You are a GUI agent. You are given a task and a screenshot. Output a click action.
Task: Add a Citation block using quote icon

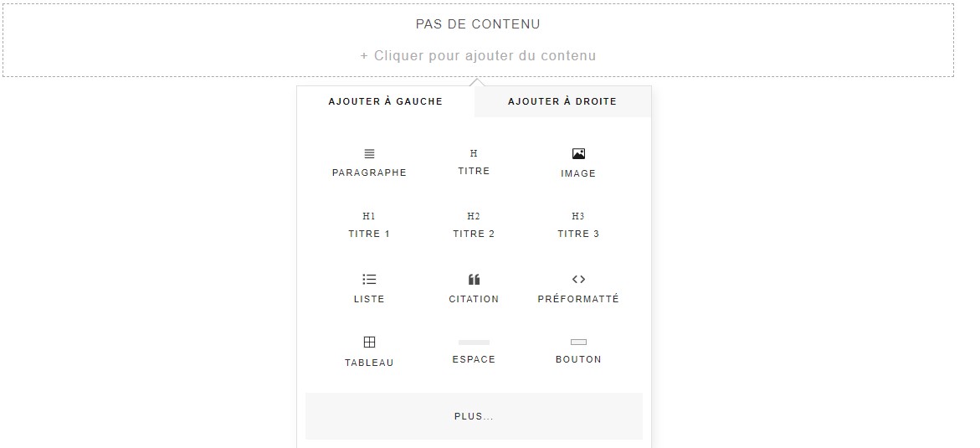tap(474, 280)
